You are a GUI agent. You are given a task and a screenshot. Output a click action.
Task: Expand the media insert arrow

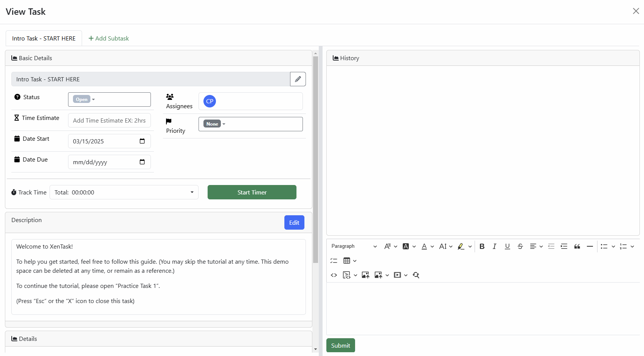click(406, 275)
